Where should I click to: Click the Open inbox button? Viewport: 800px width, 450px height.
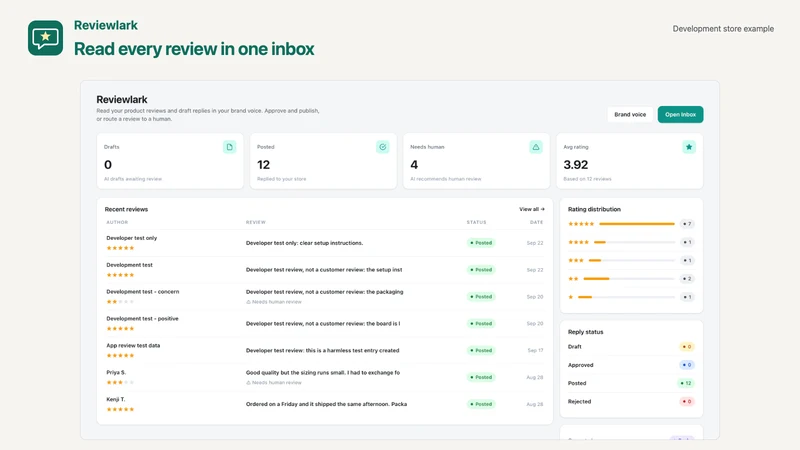(x=680, y=114)
